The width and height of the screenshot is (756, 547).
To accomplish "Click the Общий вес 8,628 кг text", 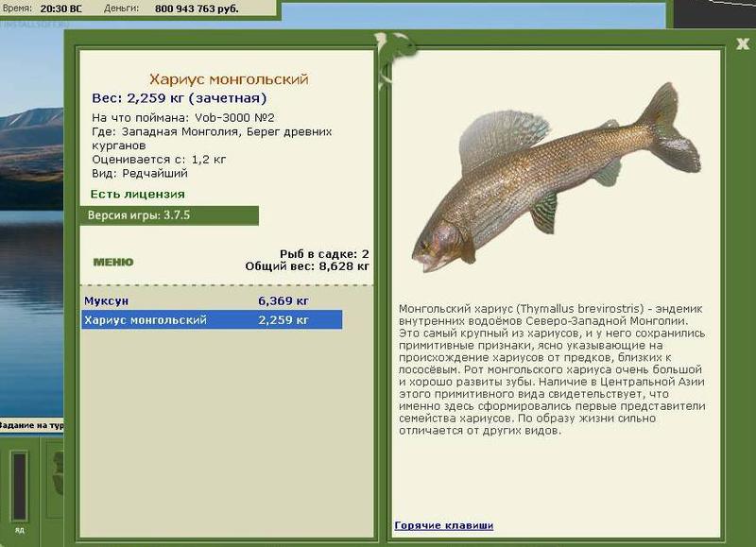I will [307, 266].
